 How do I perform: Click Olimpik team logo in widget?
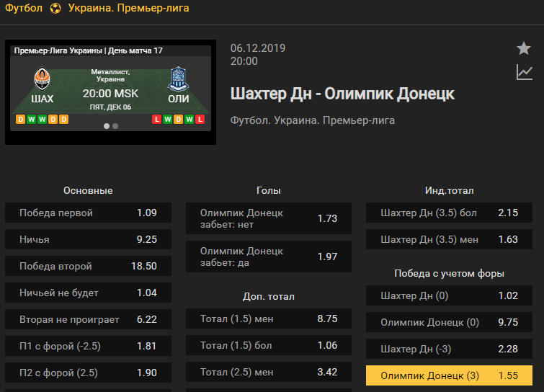(x=178, y=79)
